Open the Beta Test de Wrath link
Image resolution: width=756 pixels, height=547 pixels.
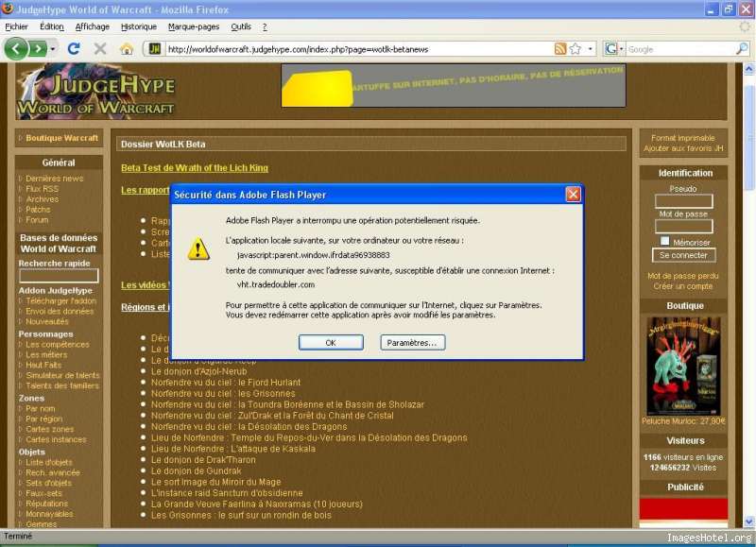[194, 168]
